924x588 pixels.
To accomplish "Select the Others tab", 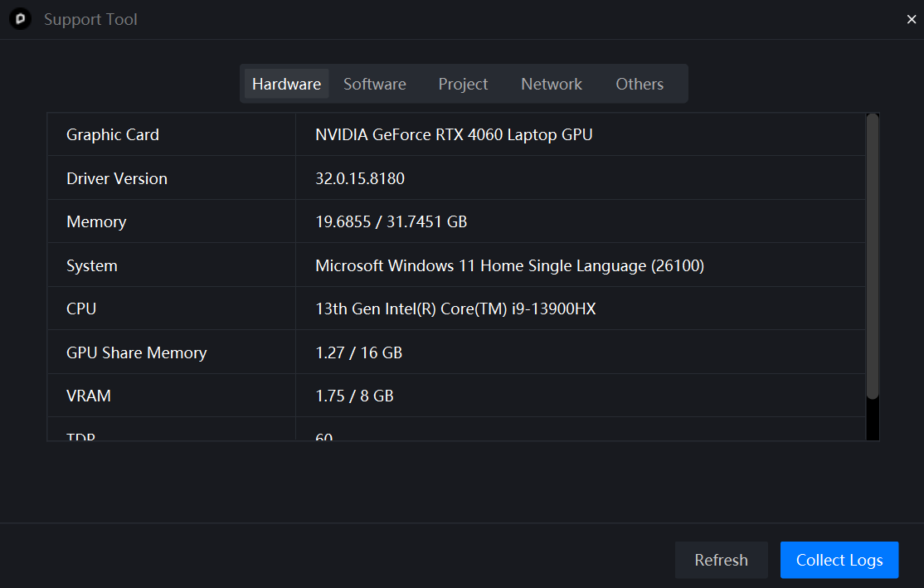I will pos(640,84).
